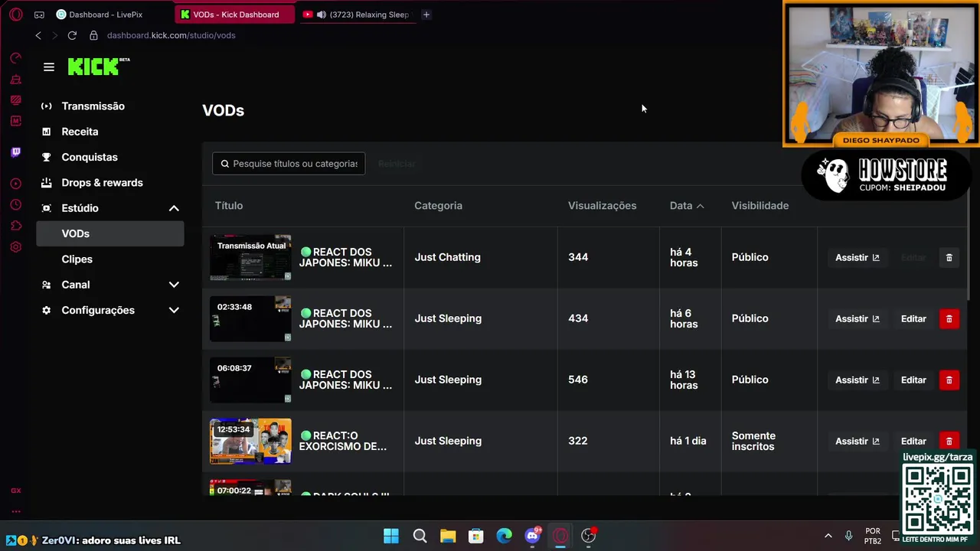Reload the page using the refresh icon
This screenshot has height=551, width=980.
72,35
